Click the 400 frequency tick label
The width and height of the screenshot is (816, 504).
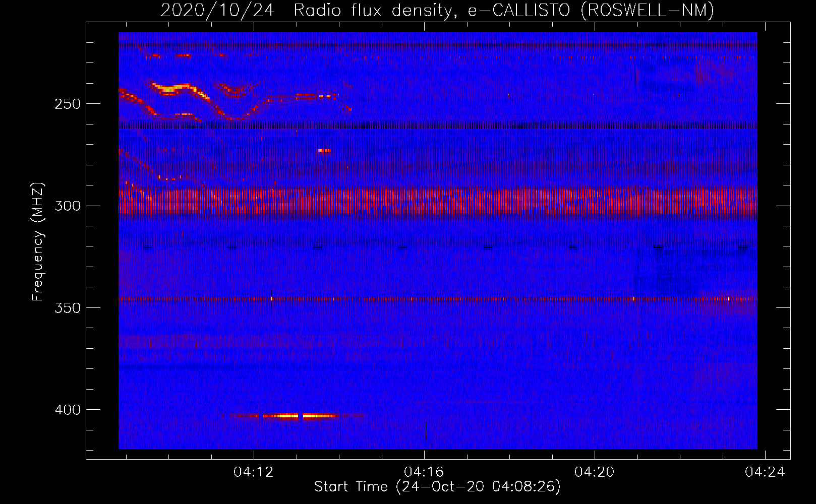click(x=68, y=410)
